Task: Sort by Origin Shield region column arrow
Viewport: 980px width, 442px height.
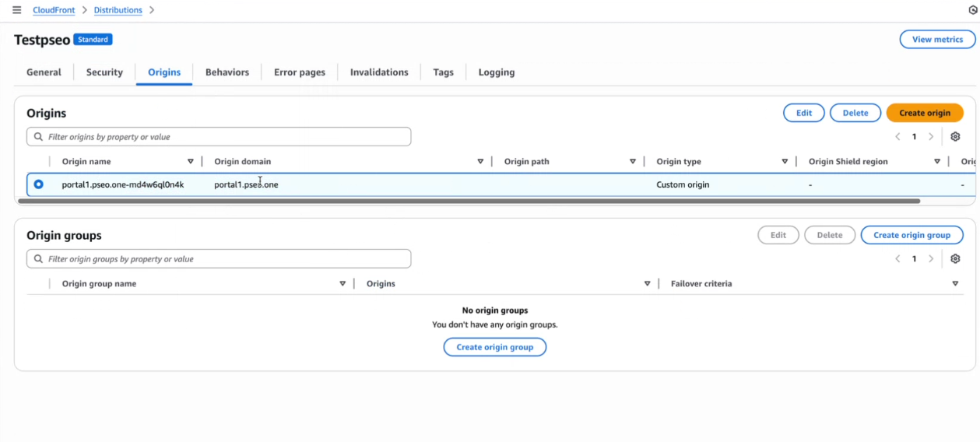Action: [x=937, y=162]
